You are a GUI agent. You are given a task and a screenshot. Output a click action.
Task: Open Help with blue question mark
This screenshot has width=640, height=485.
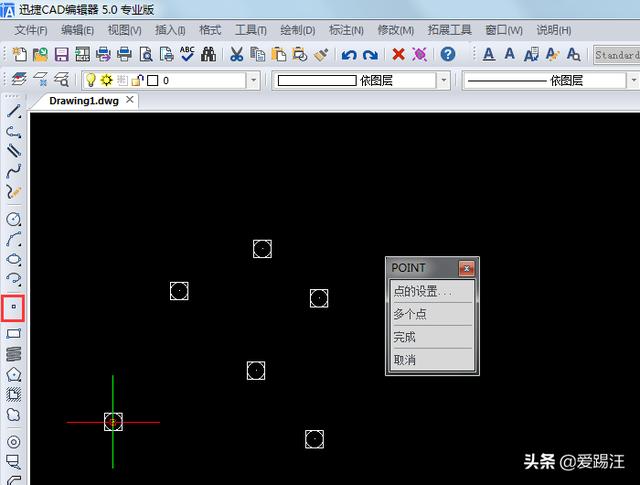coord(448,54)
